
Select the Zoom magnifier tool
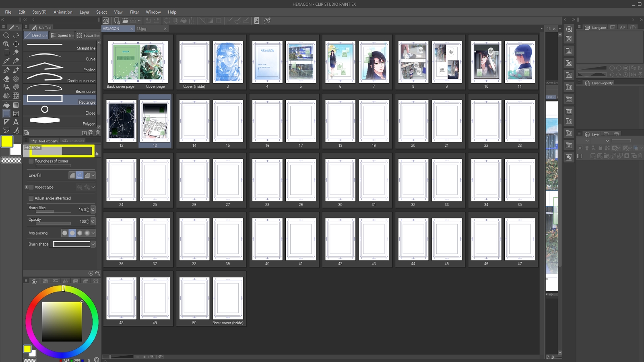coord(6,35)
